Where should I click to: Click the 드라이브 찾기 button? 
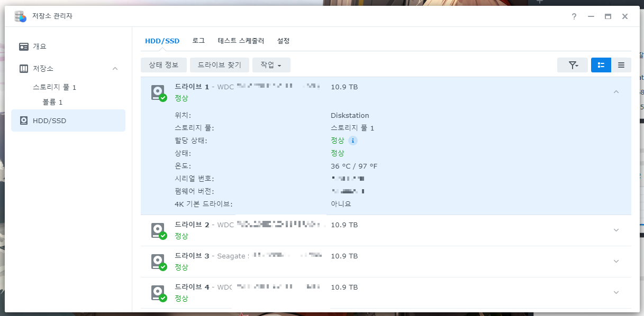coord(219,65)
